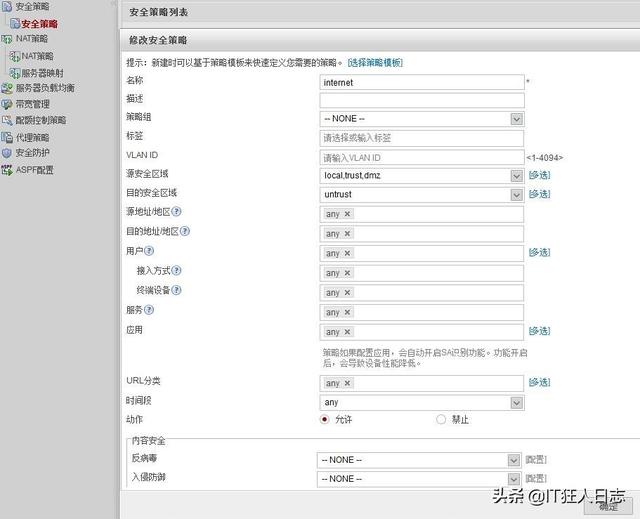Click 多选 link beside 目的安全区域
This screenshot has height=519, width=640.
[540, 194]
